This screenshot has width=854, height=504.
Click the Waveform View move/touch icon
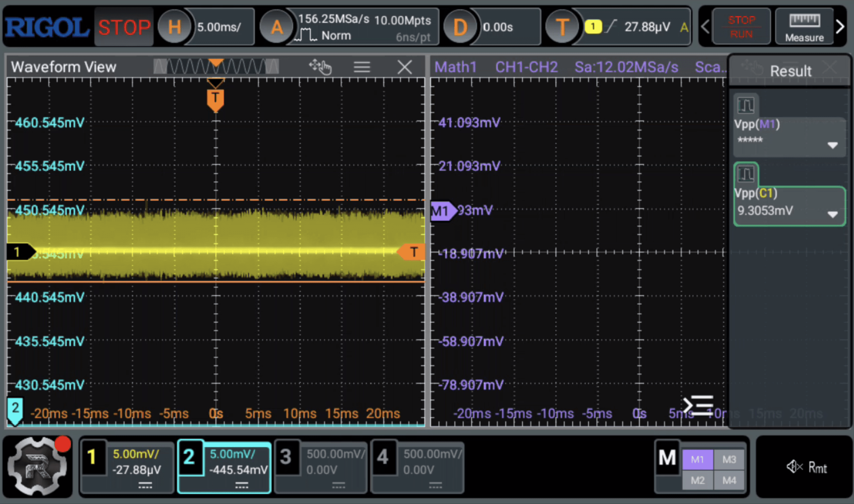[x=320, y=67]
